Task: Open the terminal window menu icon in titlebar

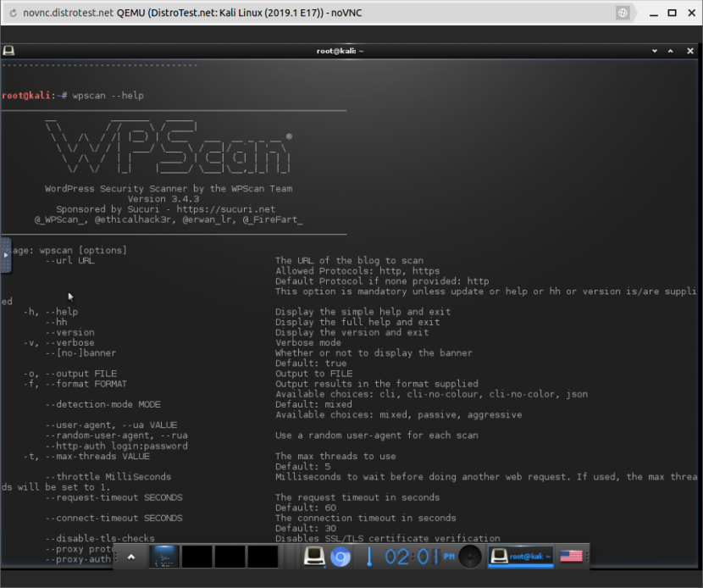Action: click(8, 51)
